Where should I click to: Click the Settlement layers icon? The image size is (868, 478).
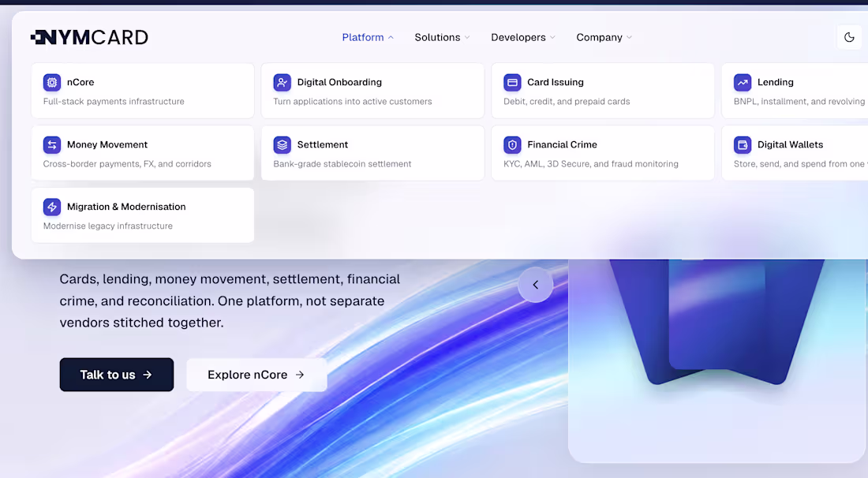point(282,145)
